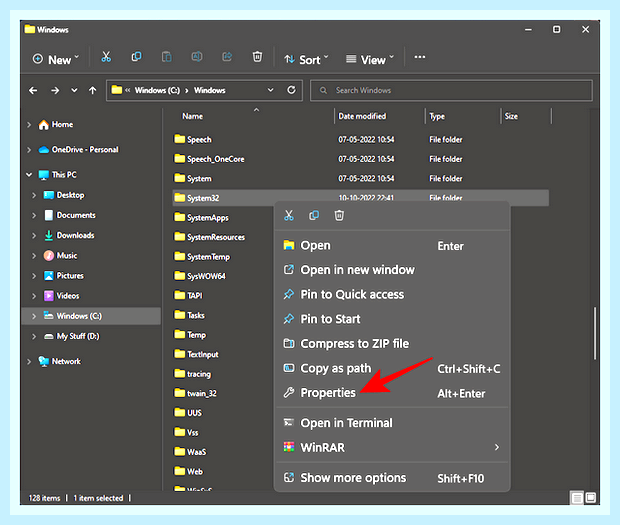Go back with the left arrow
The height and width of the screenshot is (525, 620).
[x=33, y=91]
